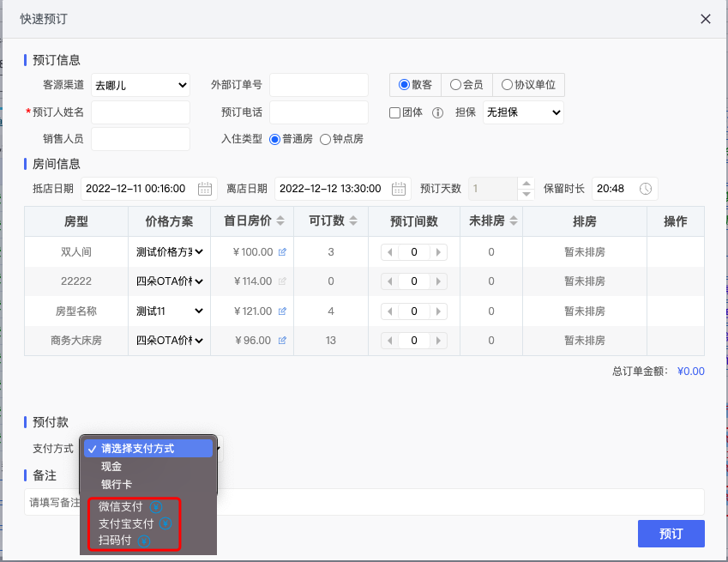Focus the 销售人员 input field
This screenshot has width=728, height=562.
pyautogui.click(x=141, y=139)
